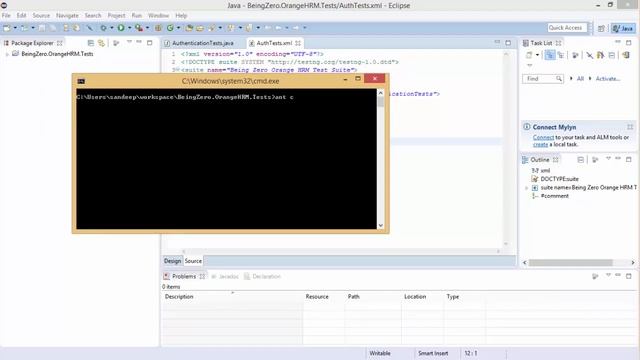Viewport: 640px width, 360px height.
Task: Open the Javadoc view tab
Action: click(225, 276)
